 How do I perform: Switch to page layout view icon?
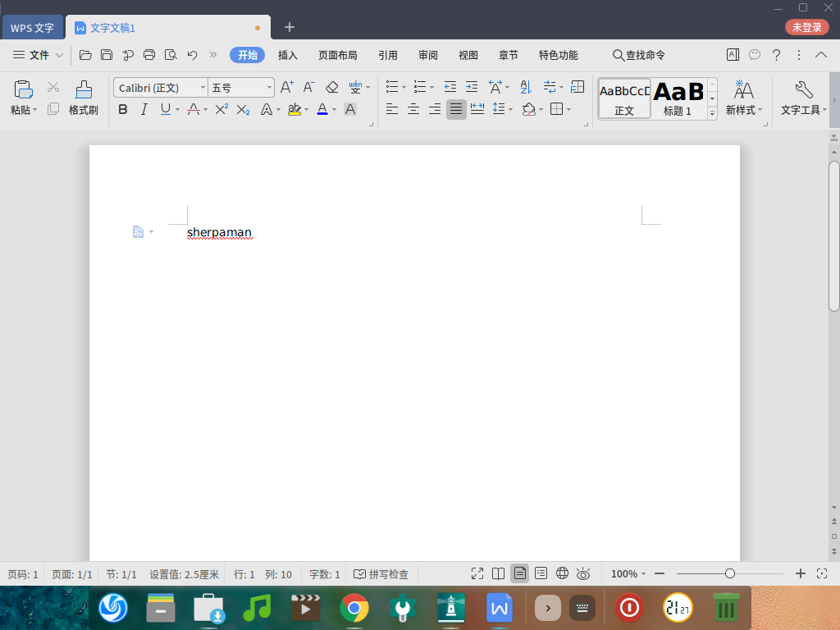[519, 573]
